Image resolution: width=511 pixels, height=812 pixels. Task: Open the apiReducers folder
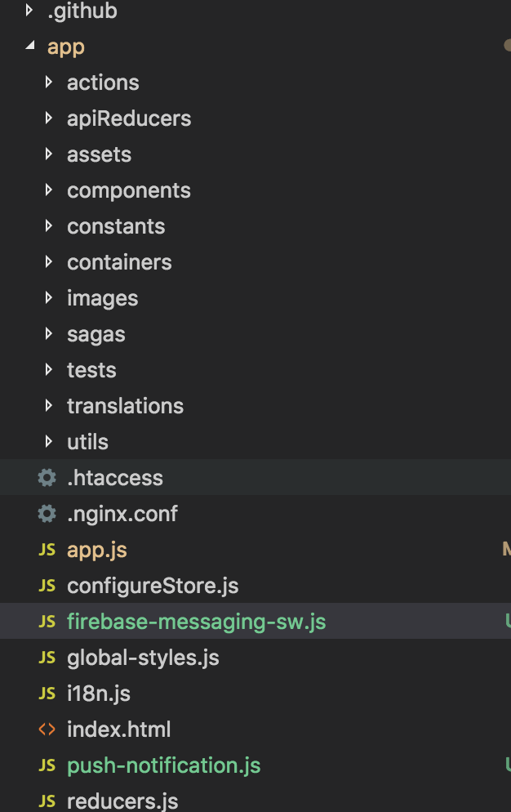point(129,118)
